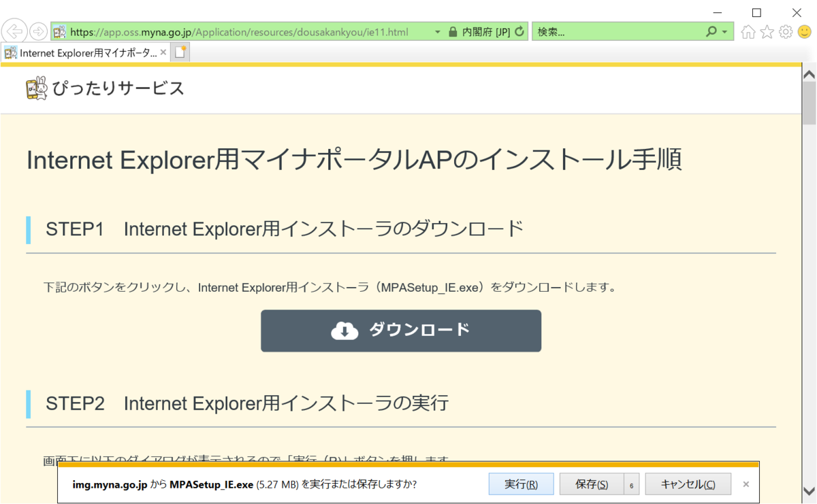The image size is (817, 504).
Task: Click the vertical scrollbar thumb
Action: coord(809,103)
